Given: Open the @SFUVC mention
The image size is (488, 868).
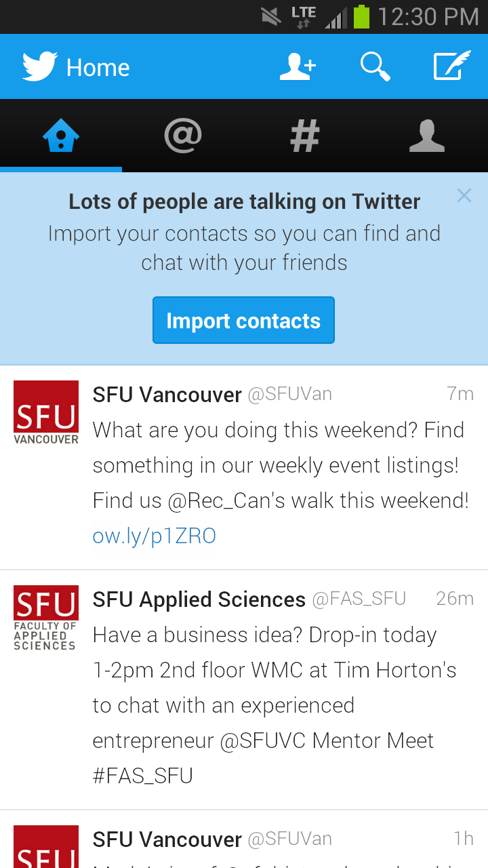Looking at the screenshot, I should tap(264, 740).
